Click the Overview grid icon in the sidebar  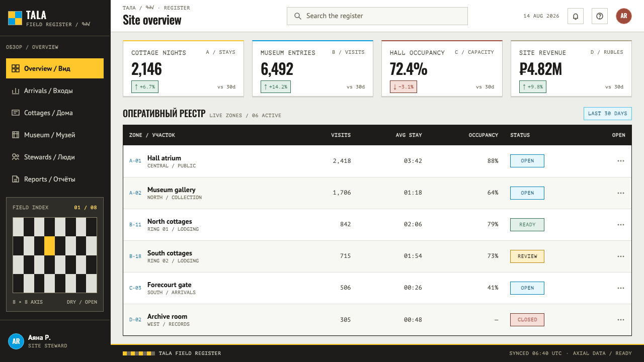click(x=16, y=68)
